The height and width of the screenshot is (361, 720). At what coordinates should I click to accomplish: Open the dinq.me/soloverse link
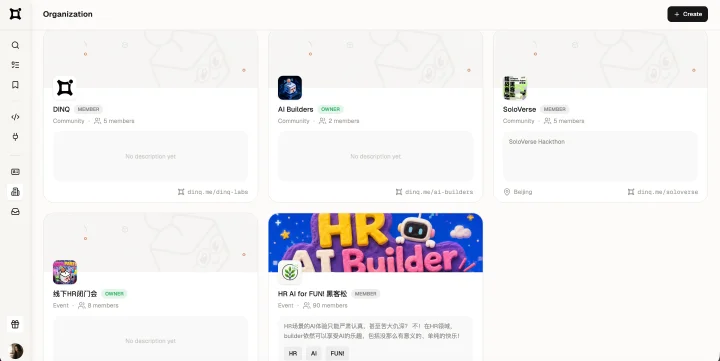coord(663,192)
